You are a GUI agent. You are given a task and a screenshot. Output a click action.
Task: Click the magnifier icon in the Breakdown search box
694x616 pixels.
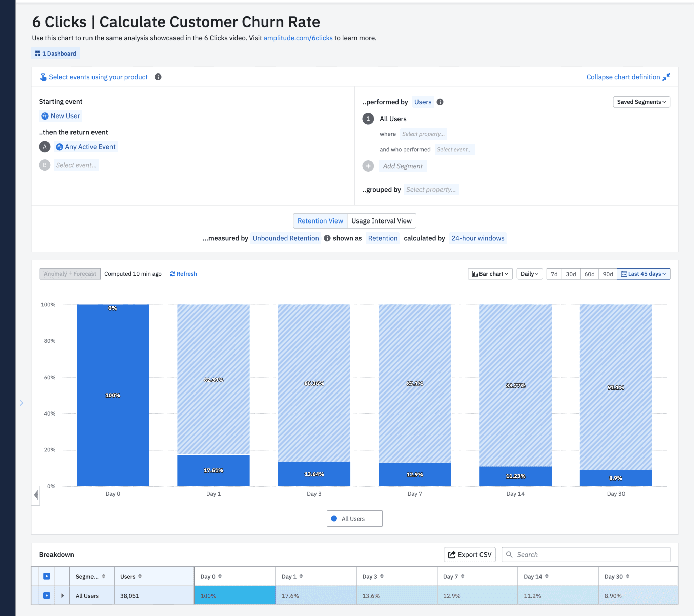[510, 555]
